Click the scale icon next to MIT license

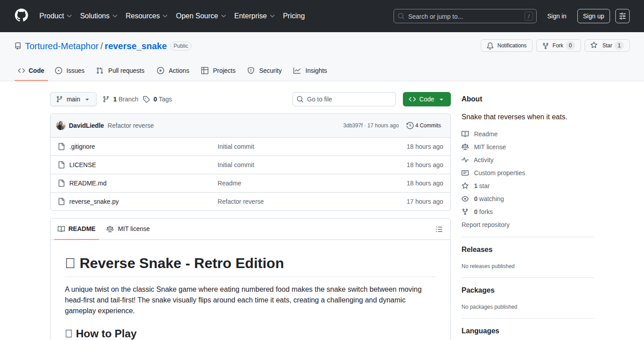(465, 147)
